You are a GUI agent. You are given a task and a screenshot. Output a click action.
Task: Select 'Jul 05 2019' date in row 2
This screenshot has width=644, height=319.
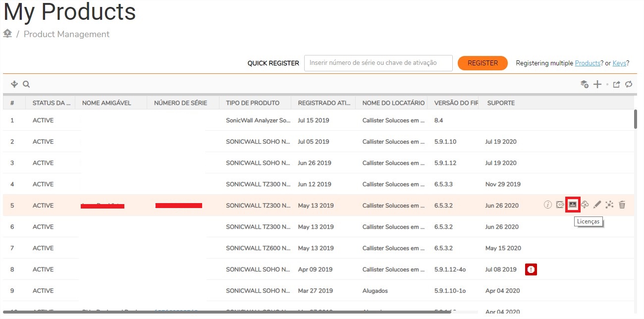(x=314, y=142)
